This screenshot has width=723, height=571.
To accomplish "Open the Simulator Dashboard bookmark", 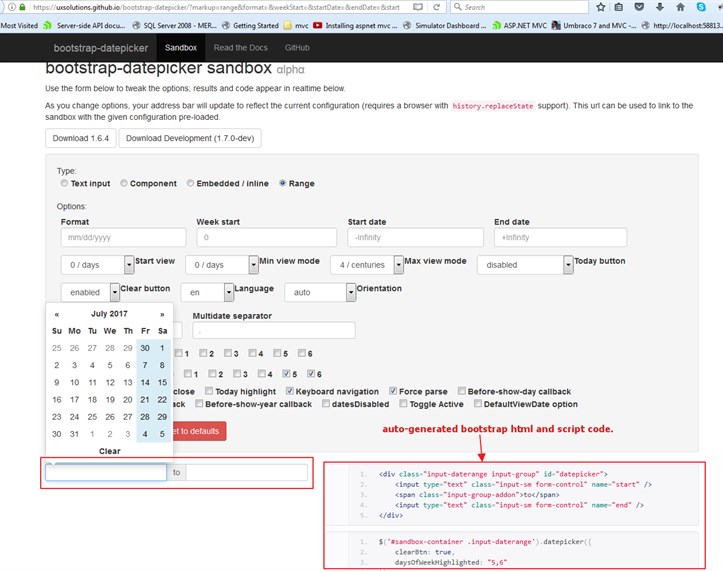I will 444,25.
